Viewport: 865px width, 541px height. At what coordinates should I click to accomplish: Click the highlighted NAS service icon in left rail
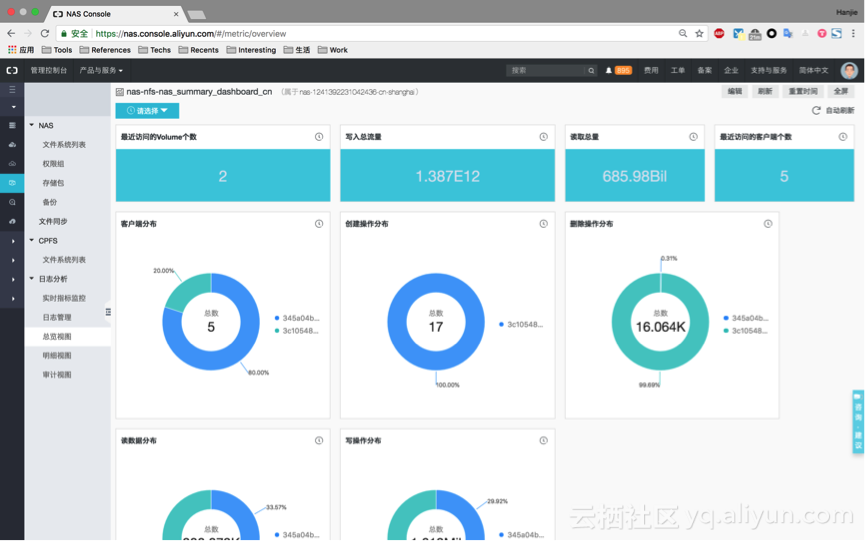(12, 183)
